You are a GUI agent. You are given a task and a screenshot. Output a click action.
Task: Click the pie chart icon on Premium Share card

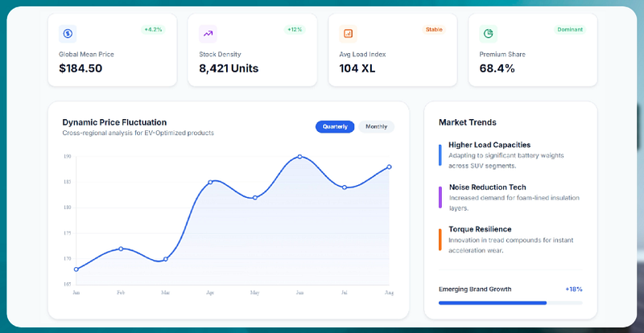[489, 34]
